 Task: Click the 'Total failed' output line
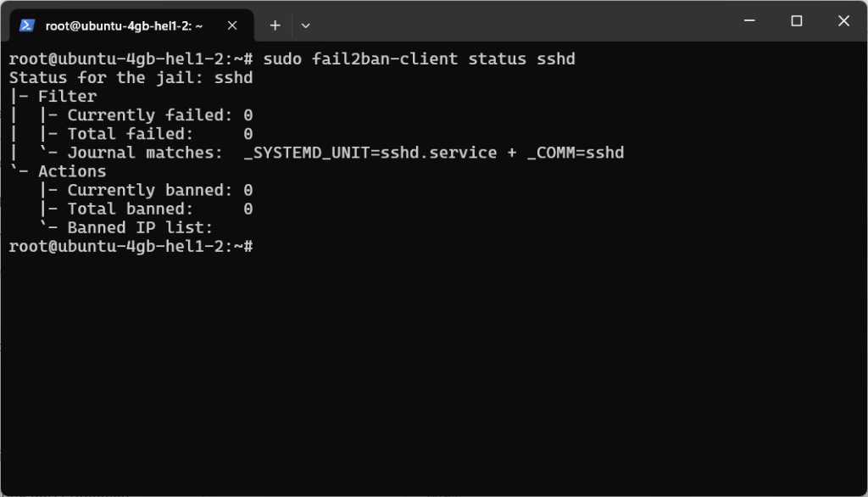point(159,134)
